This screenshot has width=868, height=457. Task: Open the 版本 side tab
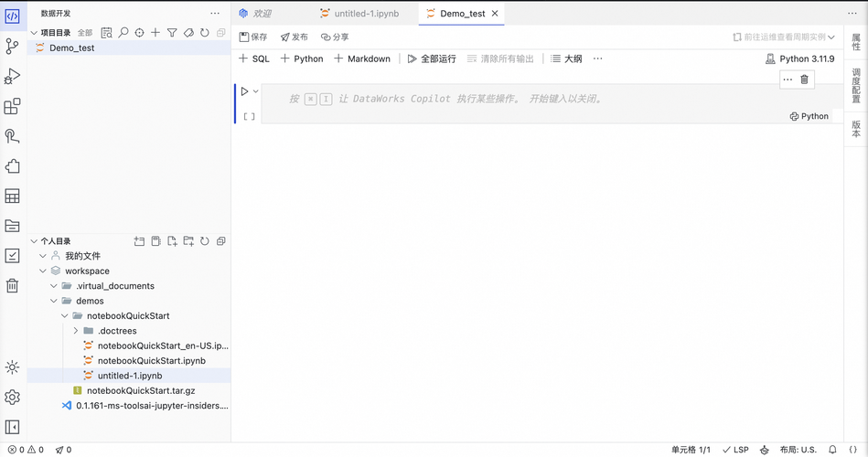[856, 128]
